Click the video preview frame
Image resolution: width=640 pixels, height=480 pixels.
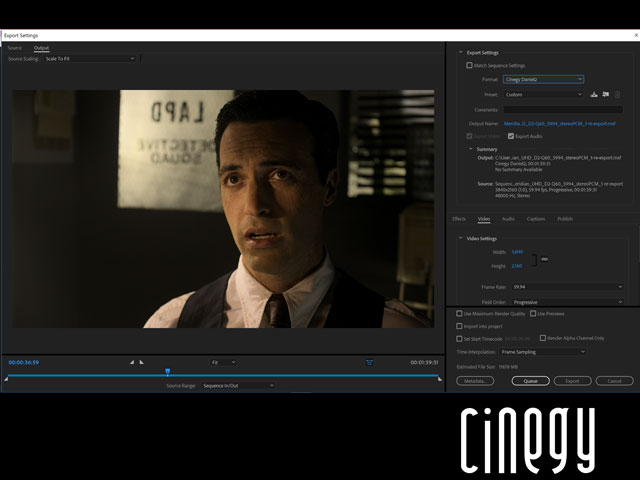point(223,209)
